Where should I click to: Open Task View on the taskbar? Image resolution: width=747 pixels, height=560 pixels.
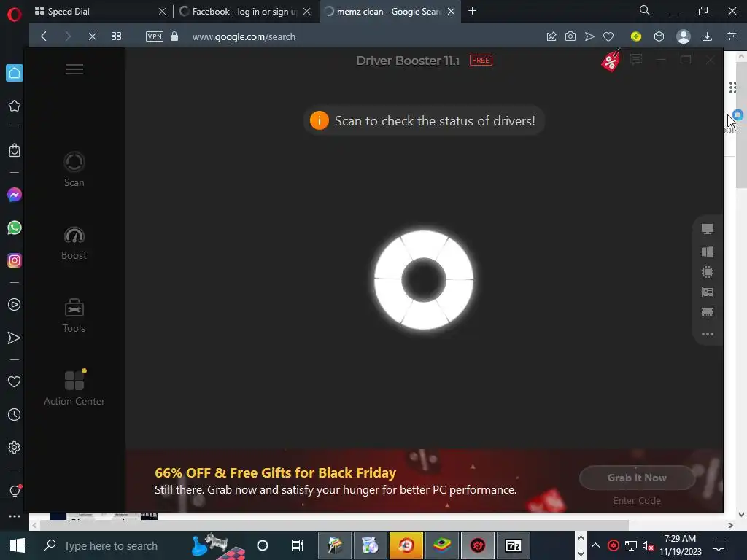point(298,545)
